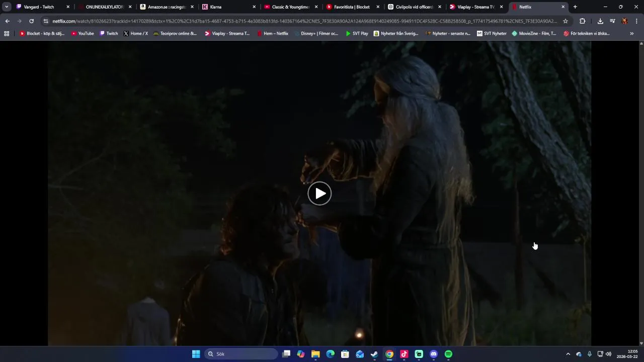The height and width of the screenshot is (362, 644).
Task: Click the microphone tray icon
Action: pyautogui.click(x=589, y=354)
